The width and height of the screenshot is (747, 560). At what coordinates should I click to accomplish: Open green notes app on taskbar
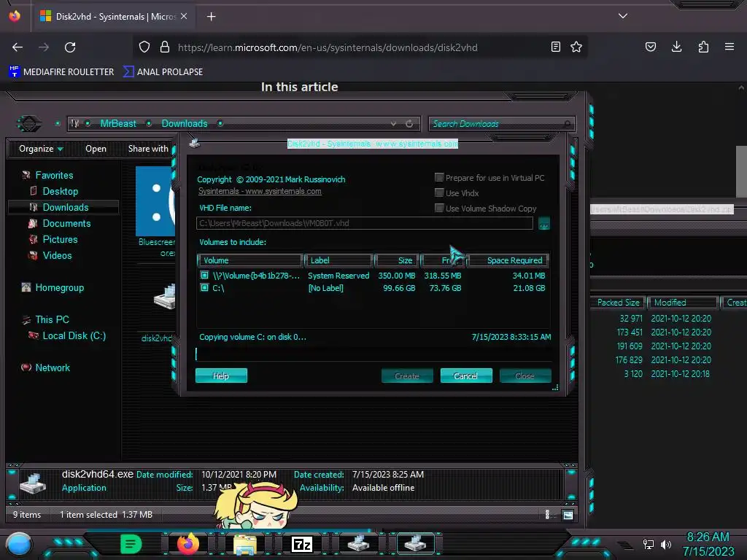click(131, 544)
